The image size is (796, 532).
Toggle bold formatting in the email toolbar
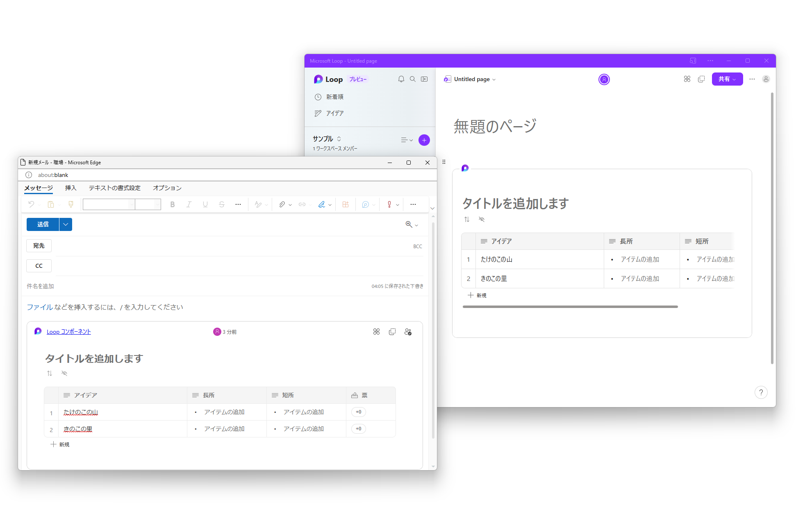[x=172, y=204]
